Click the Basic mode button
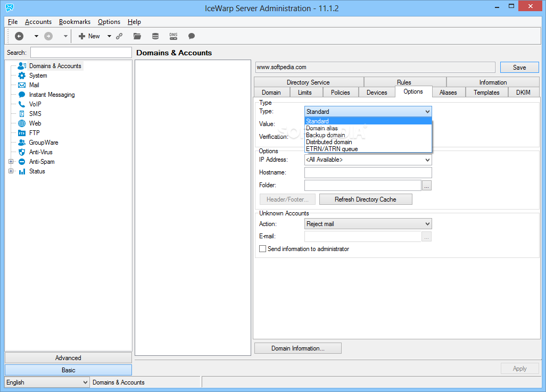 point(68,370)
